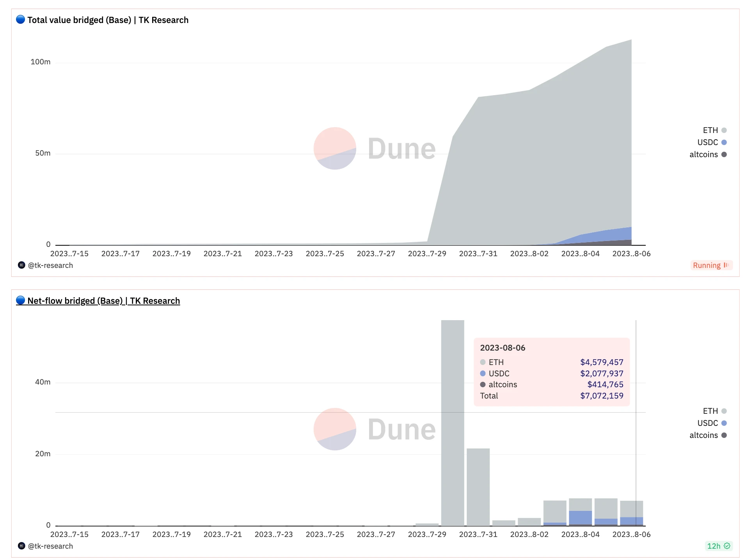
Task: Click the Running status badge
Action: (x=711, y=265)
